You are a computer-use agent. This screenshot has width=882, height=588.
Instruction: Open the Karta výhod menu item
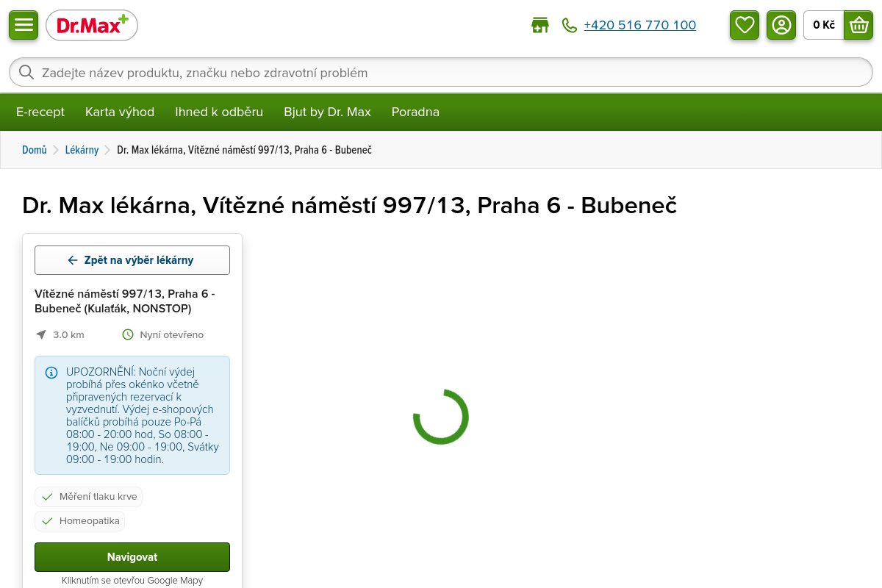tap(120, 112)
